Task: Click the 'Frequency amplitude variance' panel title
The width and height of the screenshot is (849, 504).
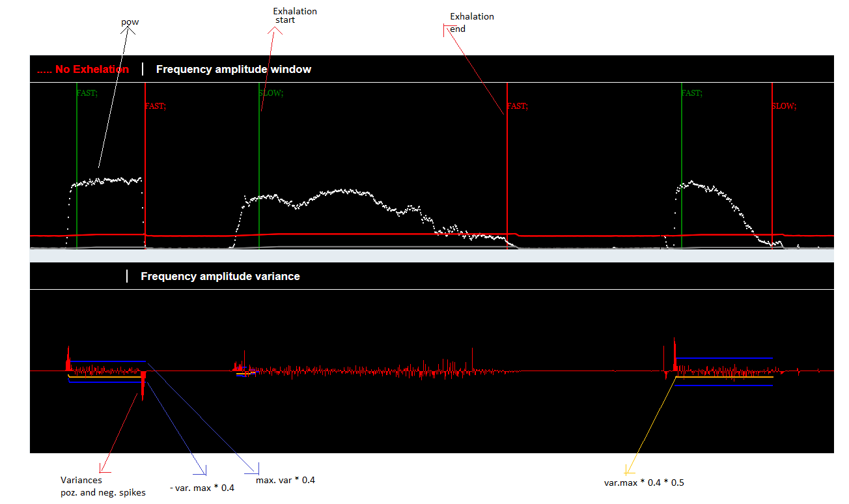Action: pyautogui.click(x=220, y=276)
